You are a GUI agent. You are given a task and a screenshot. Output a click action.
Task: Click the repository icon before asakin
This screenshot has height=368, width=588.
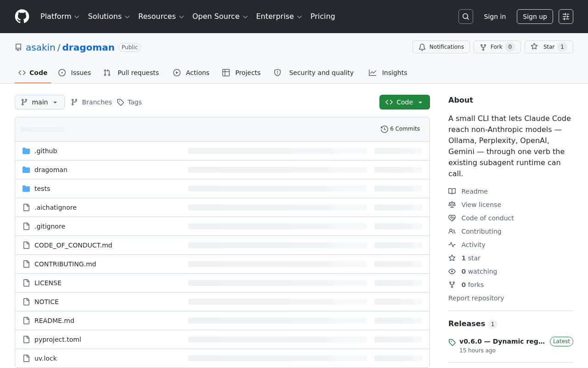[x=18, y=47]
